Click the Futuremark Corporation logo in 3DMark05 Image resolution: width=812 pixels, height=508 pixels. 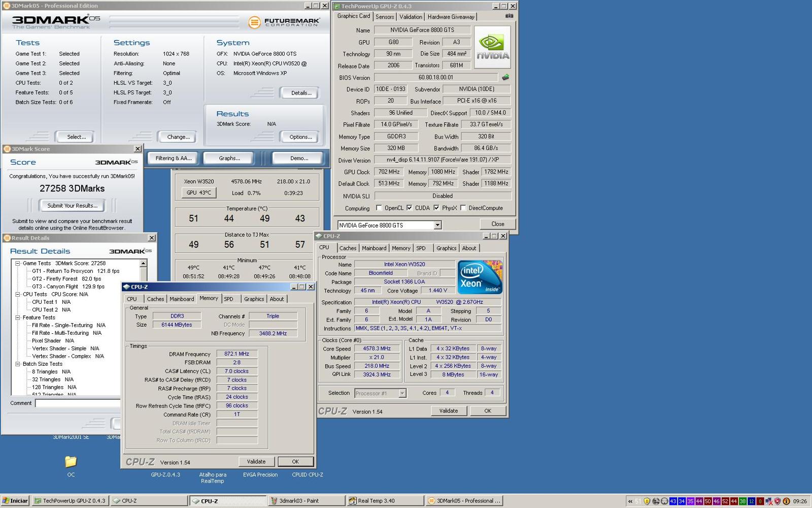tap(284, 22)
